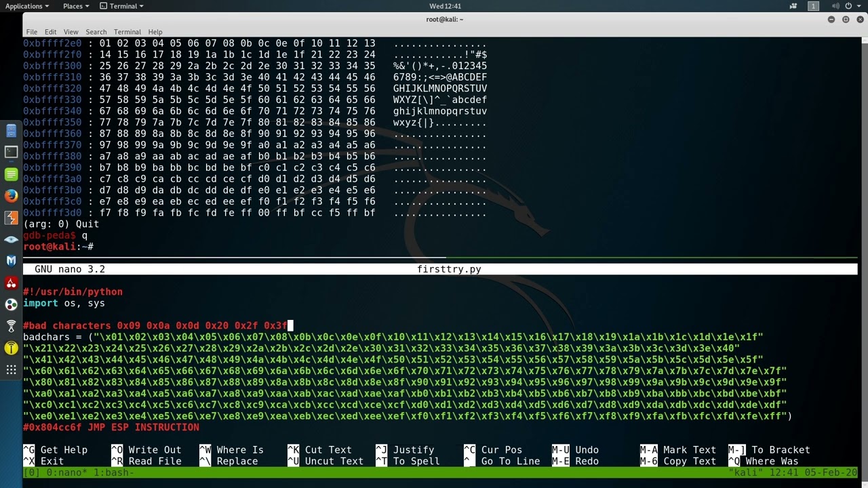Screen dimensions: 868x488
Task: Open the Help menu in terminal
Action: coord(155,32)
